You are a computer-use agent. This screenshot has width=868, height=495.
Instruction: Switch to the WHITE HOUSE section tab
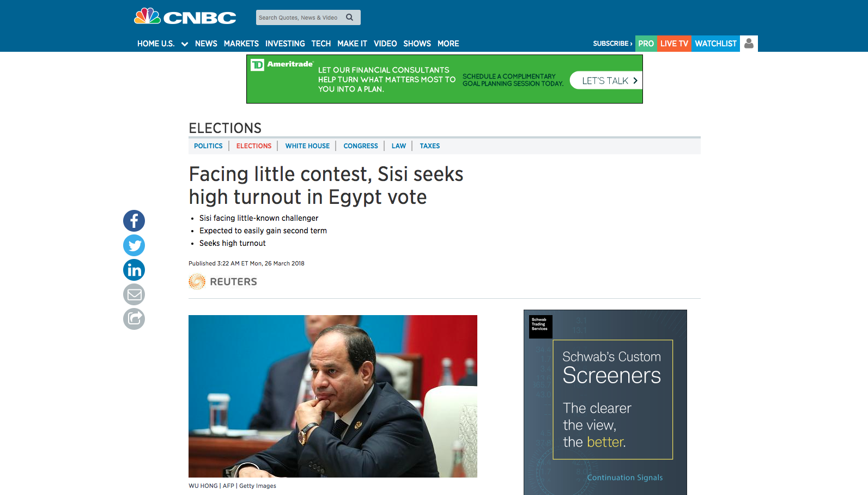[x=307, y=146]
